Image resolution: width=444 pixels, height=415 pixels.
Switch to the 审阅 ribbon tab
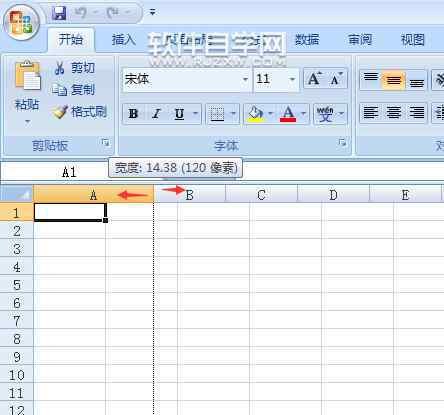pyautogui.click(x=360, y=40)
